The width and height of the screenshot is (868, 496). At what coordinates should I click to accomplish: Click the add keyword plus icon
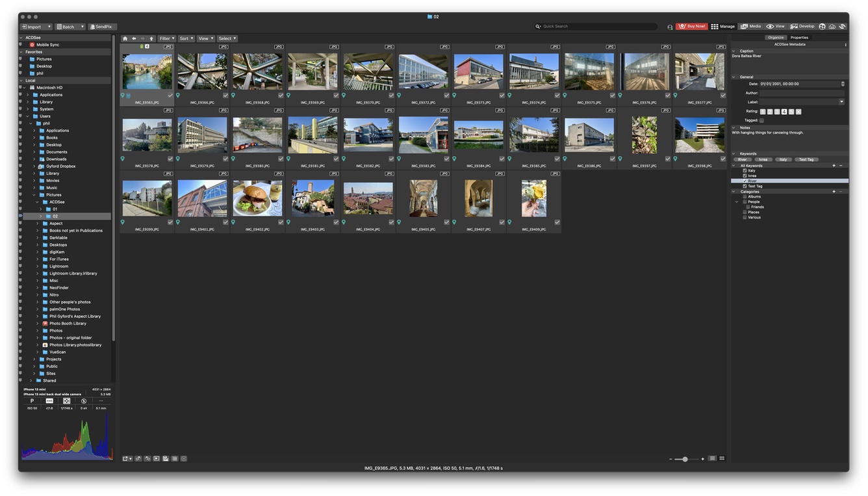point(834,166)
